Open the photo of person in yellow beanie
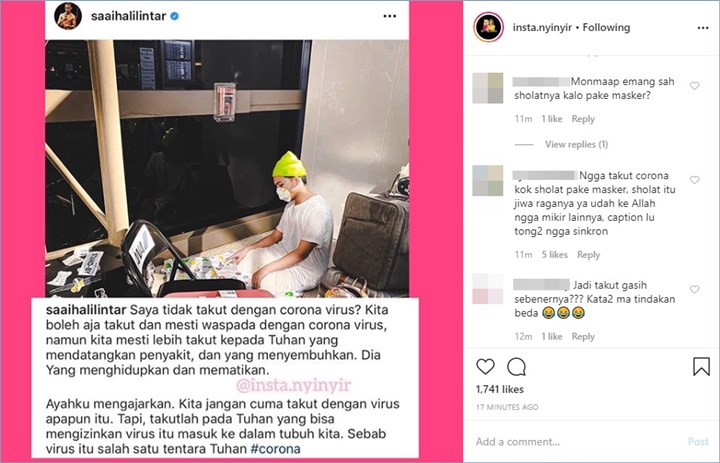 click(x=227, y=169)
